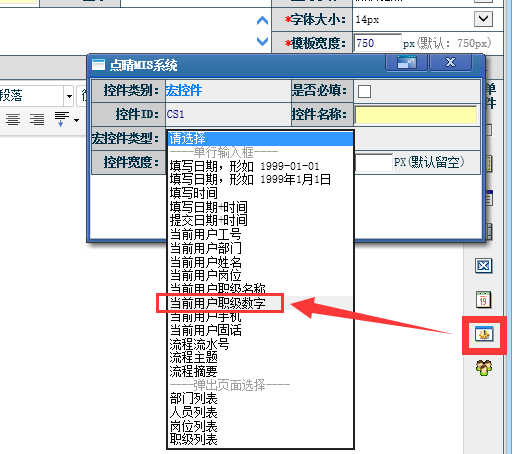Click the 控件宽度 PX input box
Viewport: 518px width, 454px height.
(374, 163)
